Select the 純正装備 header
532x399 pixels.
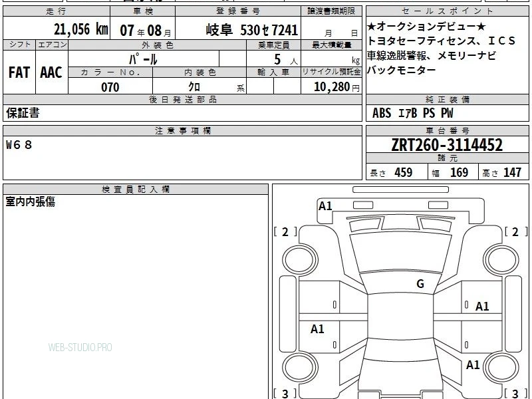(447, 99)
